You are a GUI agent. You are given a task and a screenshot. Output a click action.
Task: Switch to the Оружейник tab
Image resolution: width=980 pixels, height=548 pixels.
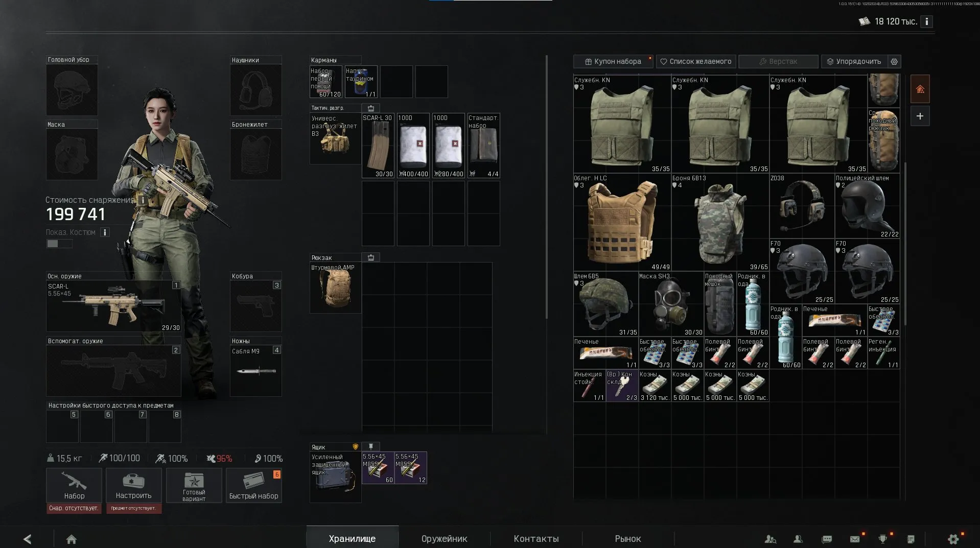click(444, 538)
